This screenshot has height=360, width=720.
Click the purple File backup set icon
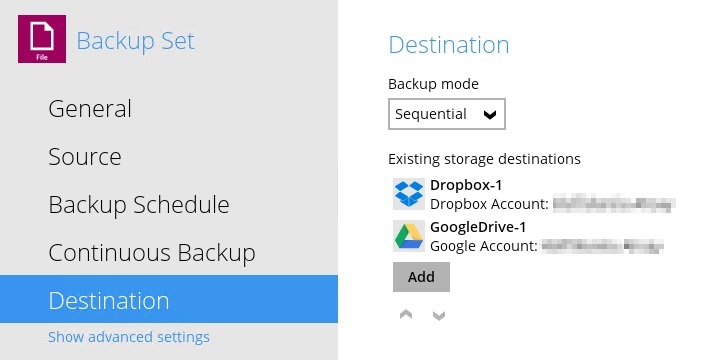tap(42, 39)
